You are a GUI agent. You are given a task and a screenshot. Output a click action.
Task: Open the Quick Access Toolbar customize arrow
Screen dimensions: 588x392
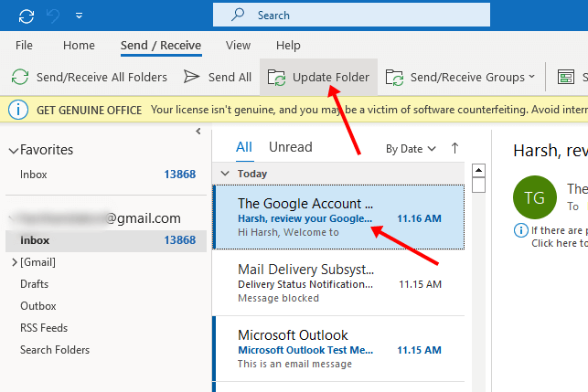[x=80, y=16]
